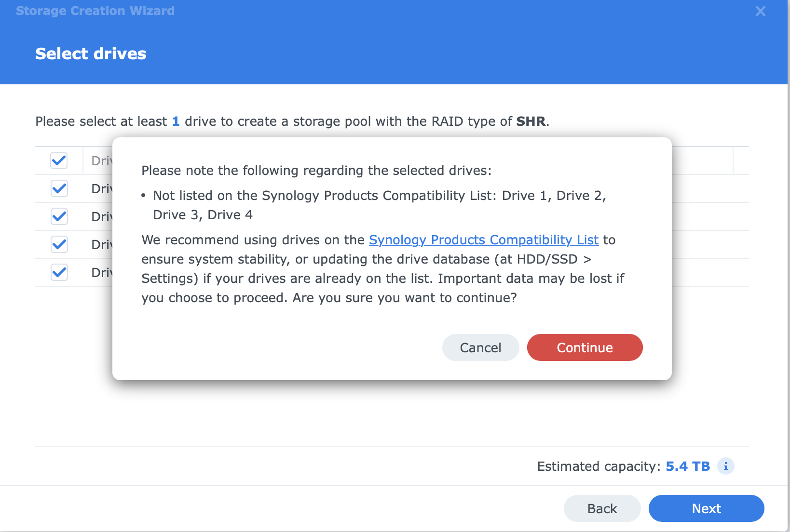Go Back to the previous wizard step
Screen dimensions: 790x532
[602, 508]
